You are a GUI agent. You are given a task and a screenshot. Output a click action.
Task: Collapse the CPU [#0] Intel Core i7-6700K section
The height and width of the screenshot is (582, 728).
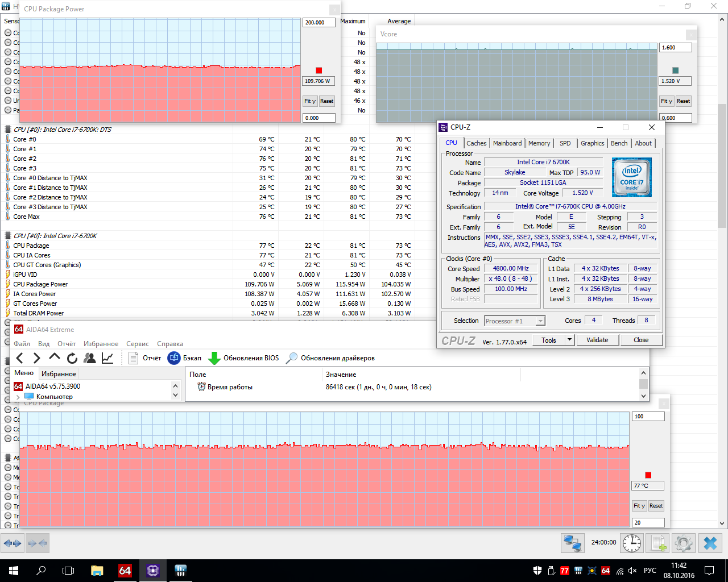[x=8, y=236]
